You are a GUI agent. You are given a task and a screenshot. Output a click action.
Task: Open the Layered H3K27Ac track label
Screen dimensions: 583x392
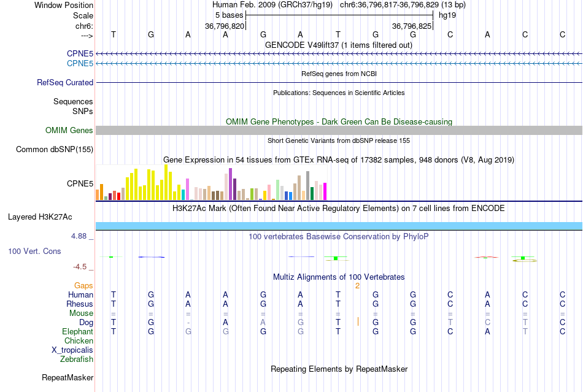tap(40, 217)
